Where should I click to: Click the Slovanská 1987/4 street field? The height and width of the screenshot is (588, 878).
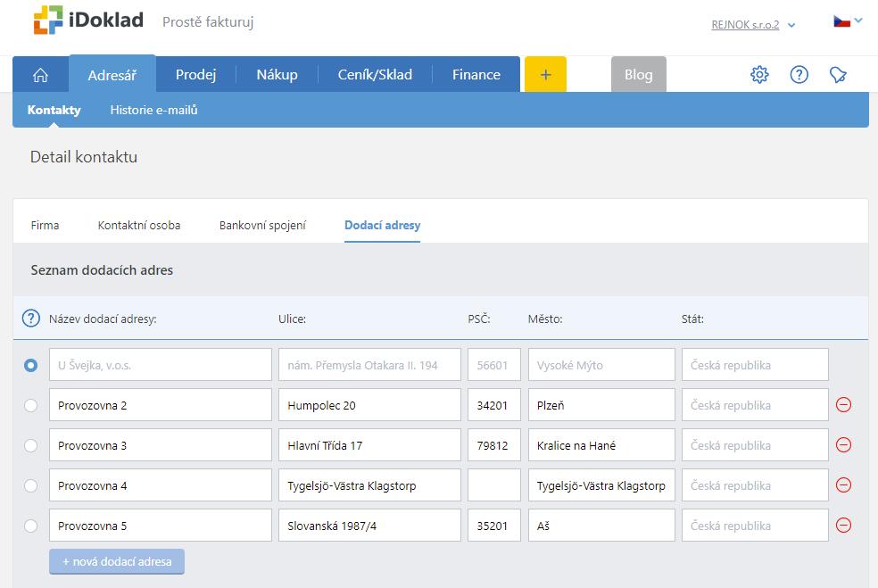pyautogui.click(x=369, y=526)
